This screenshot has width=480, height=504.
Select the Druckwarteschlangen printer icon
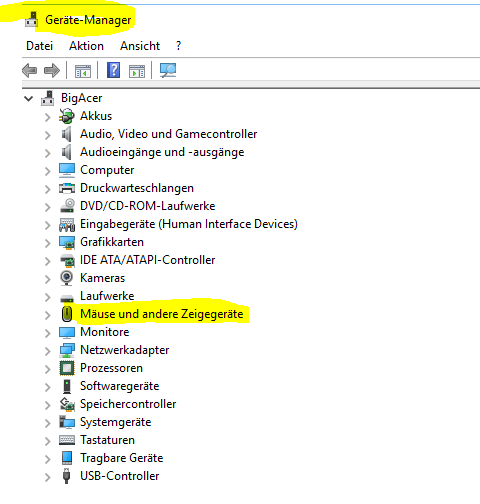(x=67, y=188)
